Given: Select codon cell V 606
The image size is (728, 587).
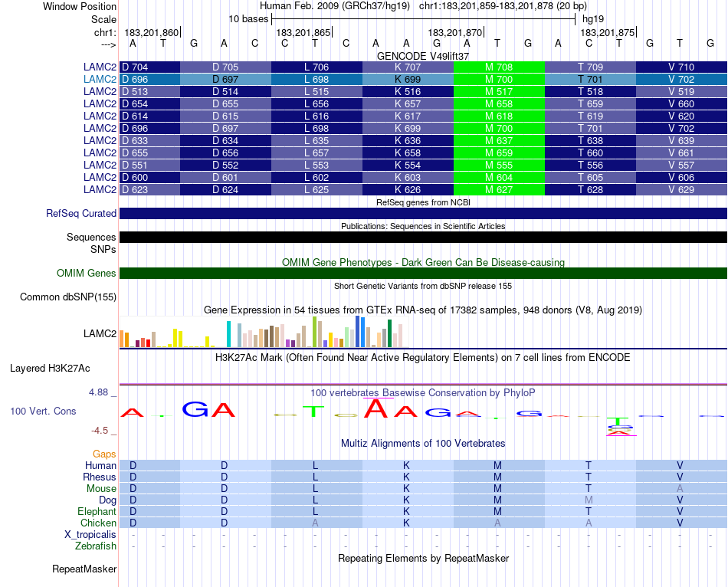Looking at the screenshot, I should pos(681,177).
